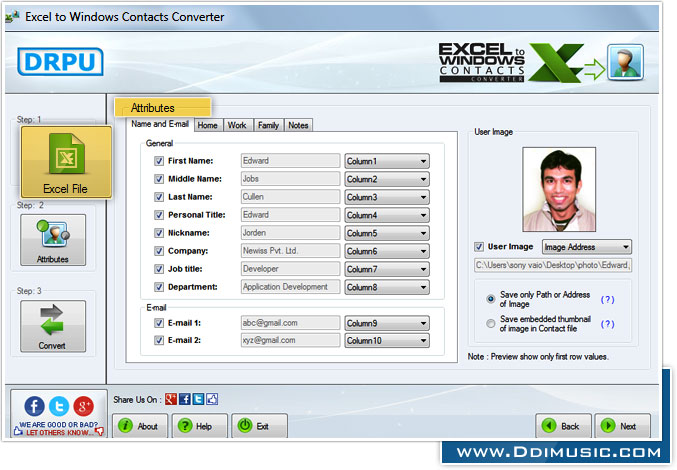Image resolution: width=677 pixels, height=470 pixels.
Task: Go to the Convert step icon
Action: pyautogui.click(x=53, y=326)
